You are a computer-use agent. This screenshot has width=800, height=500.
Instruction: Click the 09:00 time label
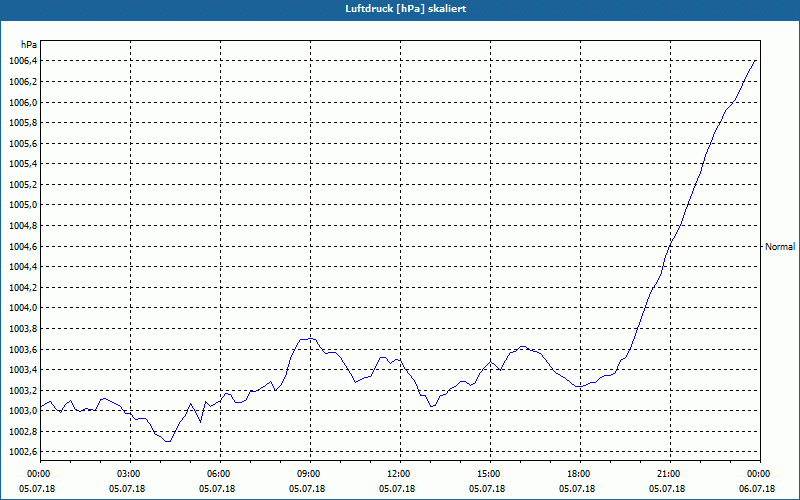tap(310, 474)
